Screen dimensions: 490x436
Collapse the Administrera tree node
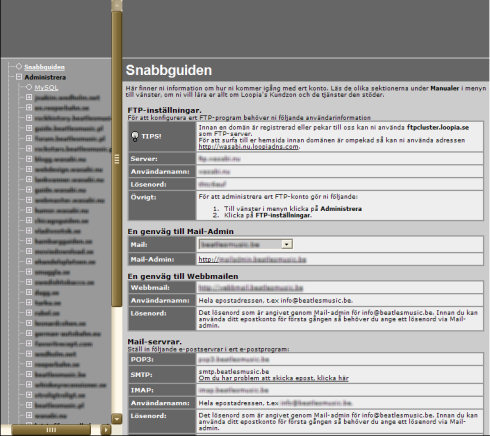coord(19,77)
